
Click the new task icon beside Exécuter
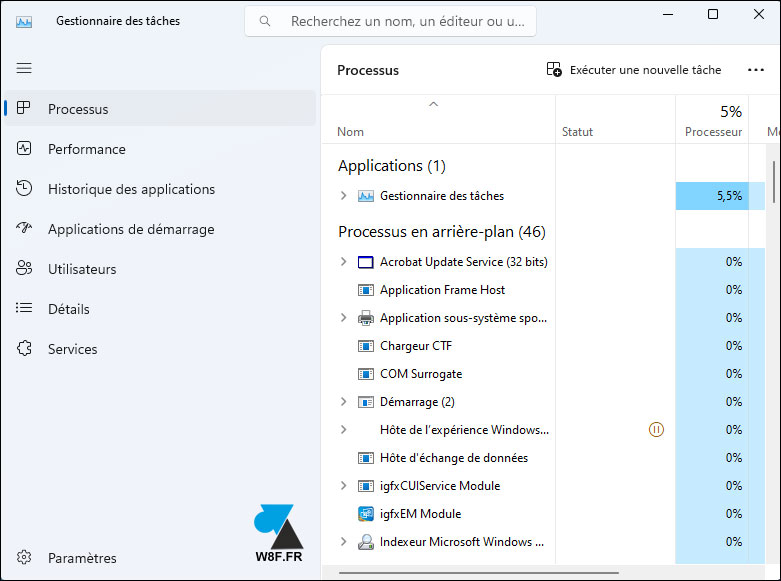click(x=554, y=69)
